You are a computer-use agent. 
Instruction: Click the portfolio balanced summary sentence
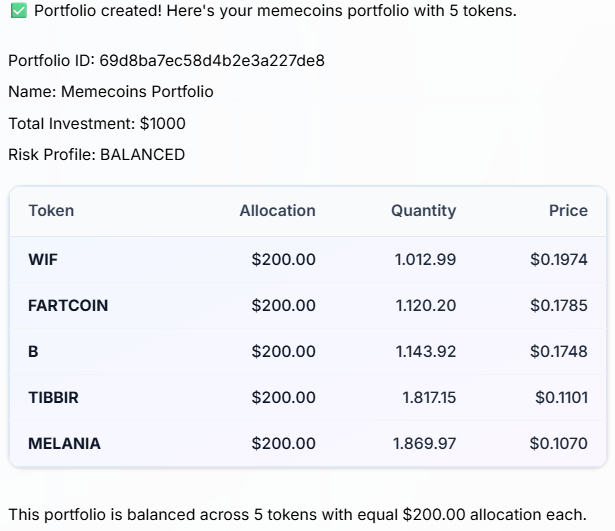coord(298,515)
